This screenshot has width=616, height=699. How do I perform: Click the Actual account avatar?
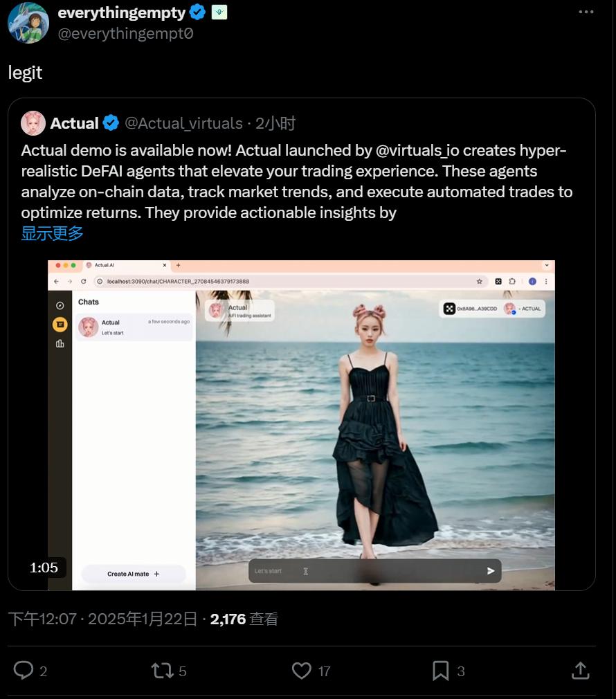(x=33, y=123)
